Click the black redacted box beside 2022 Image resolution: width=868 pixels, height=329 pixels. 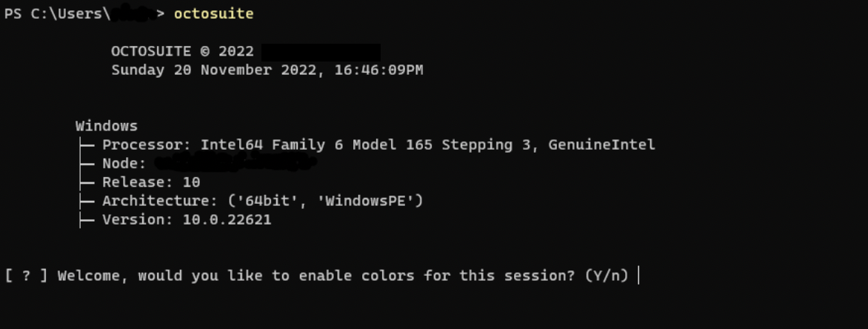click(x=321, y=52)
